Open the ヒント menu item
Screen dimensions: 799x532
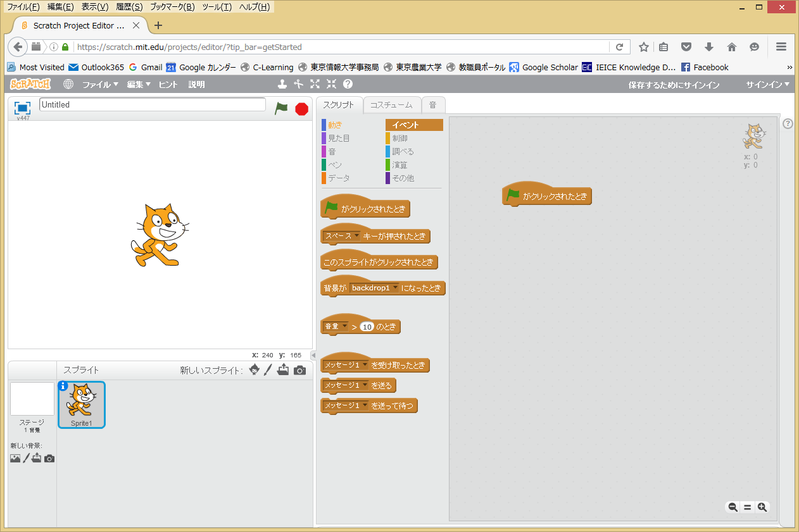(x=168, y=84)
